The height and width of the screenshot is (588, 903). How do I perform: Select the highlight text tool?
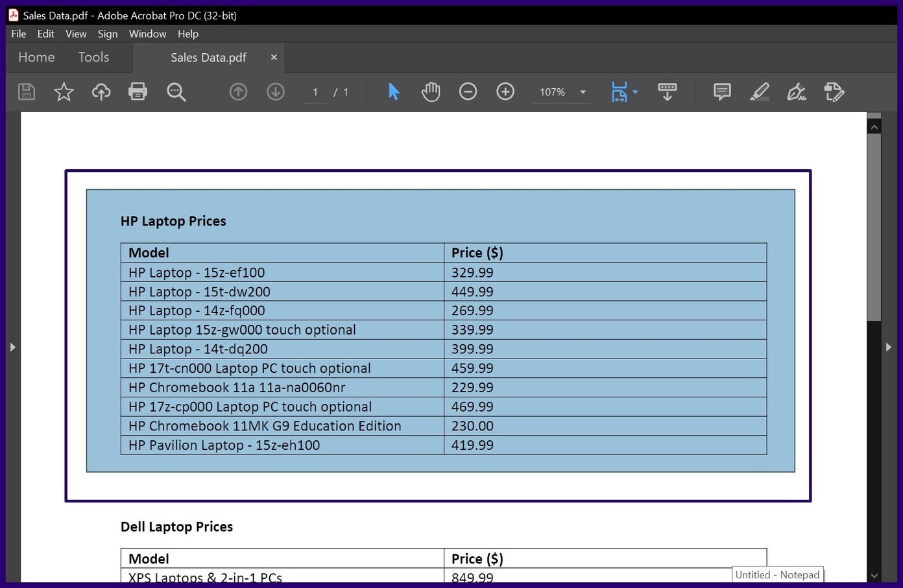click(x=760, y=92)
